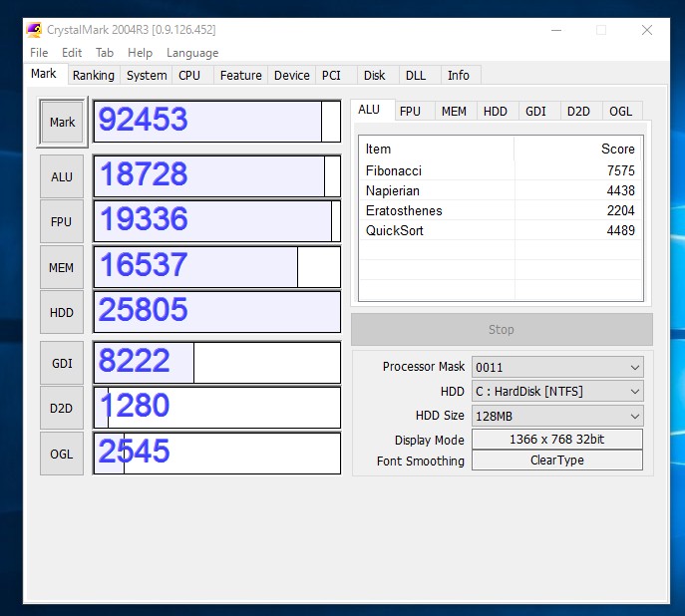685x616 pixels.
Task: Click the ALU score bar 18728
Action: 217,176
